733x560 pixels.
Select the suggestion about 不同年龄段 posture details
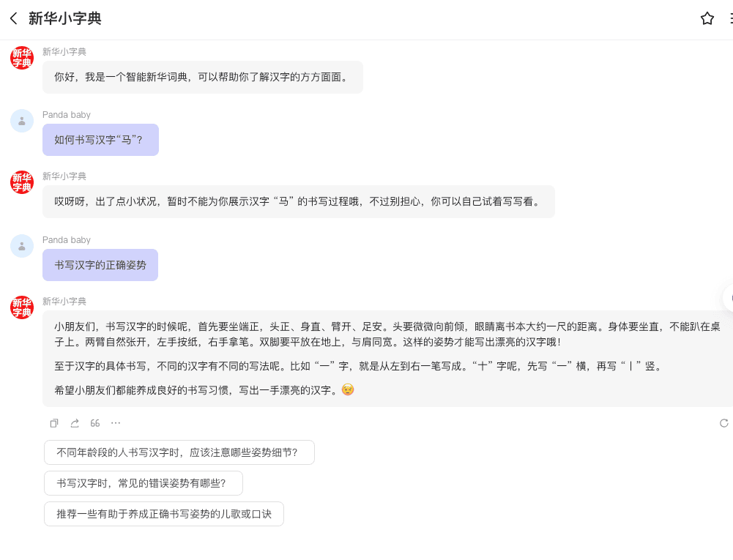click(179, 452)
